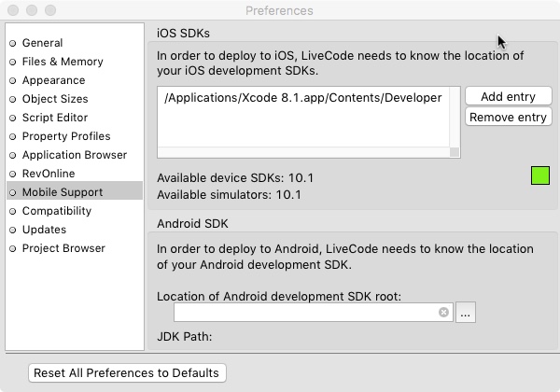Open RevOnline preferences
This screenshot has height=392, width=560.
[48, 174]
